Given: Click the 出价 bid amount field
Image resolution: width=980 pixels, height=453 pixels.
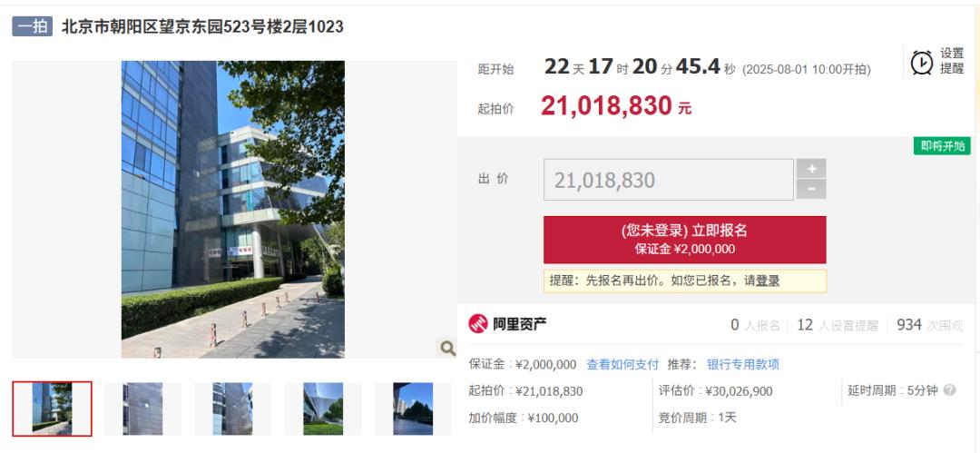Looking at the screenshot, I should coord(669,180).
